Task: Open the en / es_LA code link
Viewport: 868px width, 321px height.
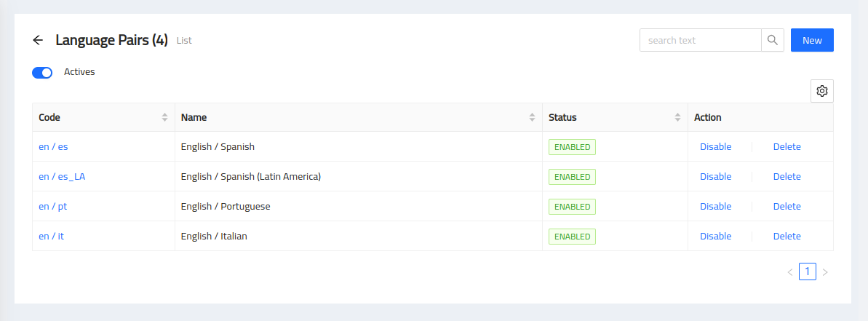Action: [61, 177]
